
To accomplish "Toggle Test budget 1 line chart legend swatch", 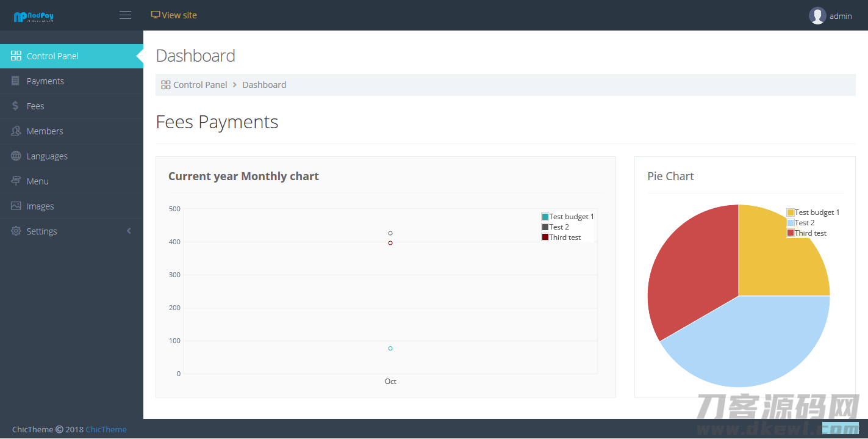I will click(x=545, y=217).
